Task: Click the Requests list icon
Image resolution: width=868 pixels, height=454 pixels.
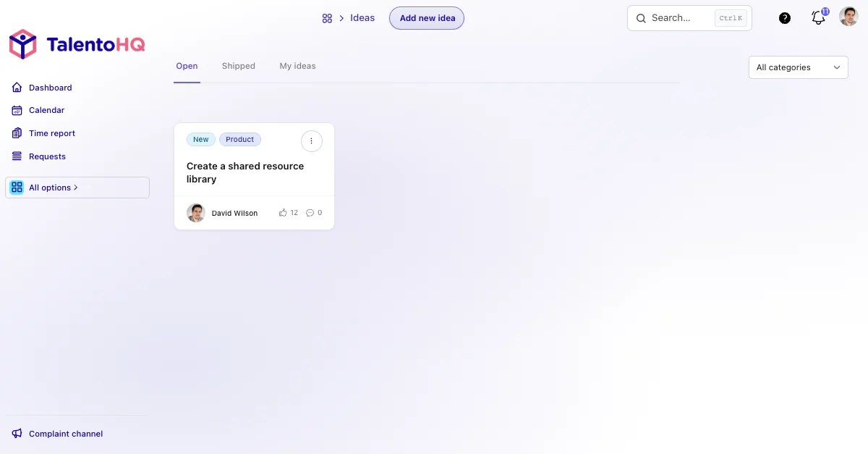Action: tap(17, 156)
